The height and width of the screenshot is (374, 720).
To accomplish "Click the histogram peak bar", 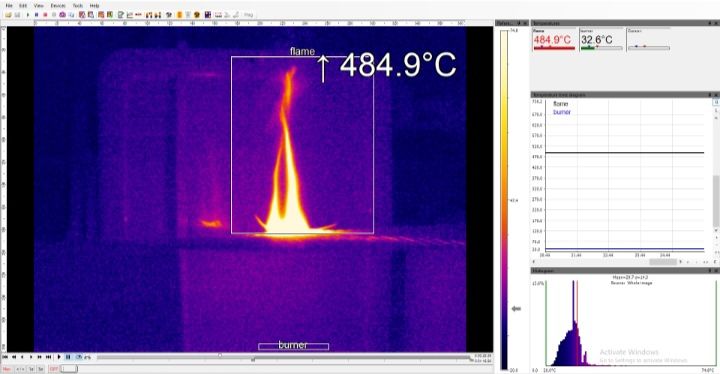I will click(x=573, y=323).
